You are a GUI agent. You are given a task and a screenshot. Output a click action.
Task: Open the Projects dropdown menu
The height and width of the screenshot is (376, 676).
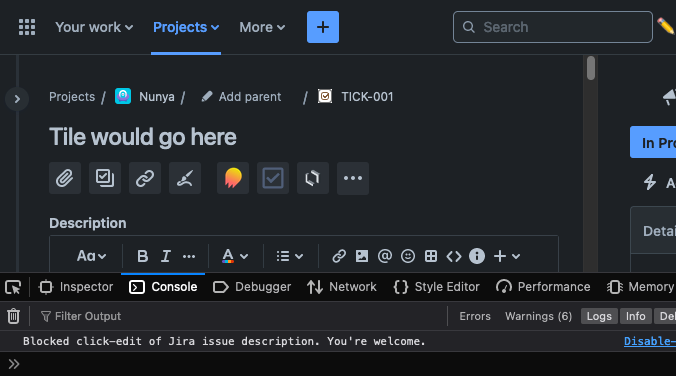pos(186,27)
